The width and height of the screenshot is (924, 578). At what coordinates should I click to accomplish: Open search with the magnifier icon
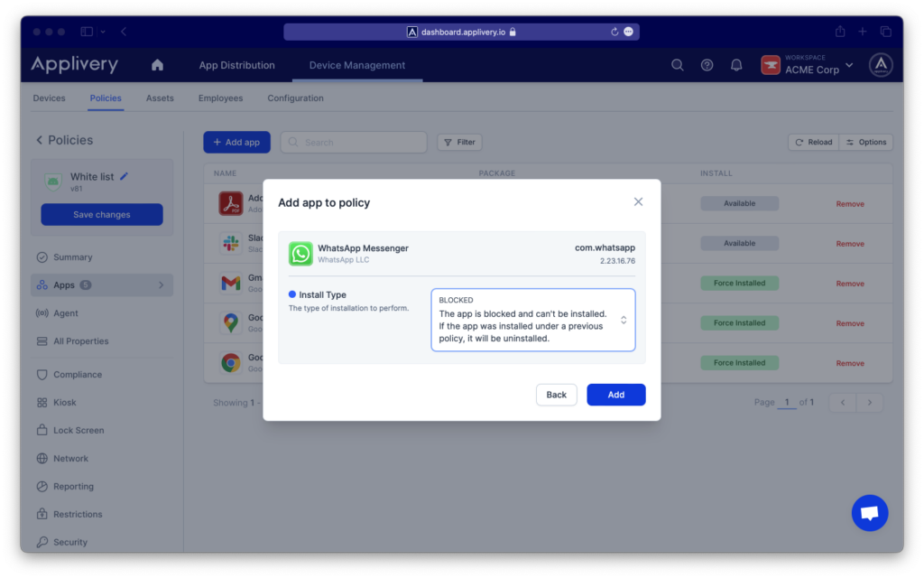(678, 65)
